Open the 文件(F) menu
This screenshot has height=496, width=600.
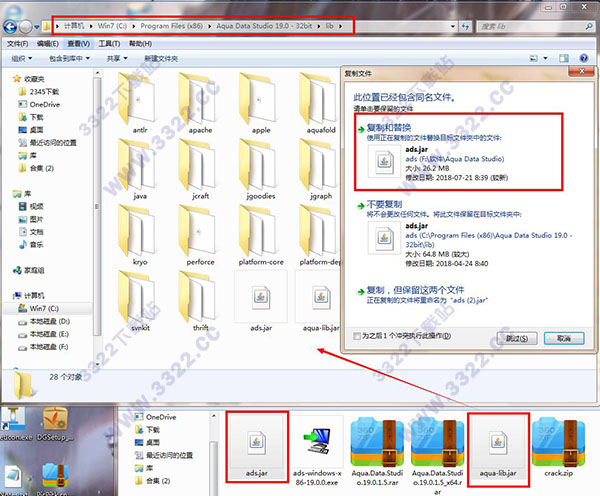(18, 44)
